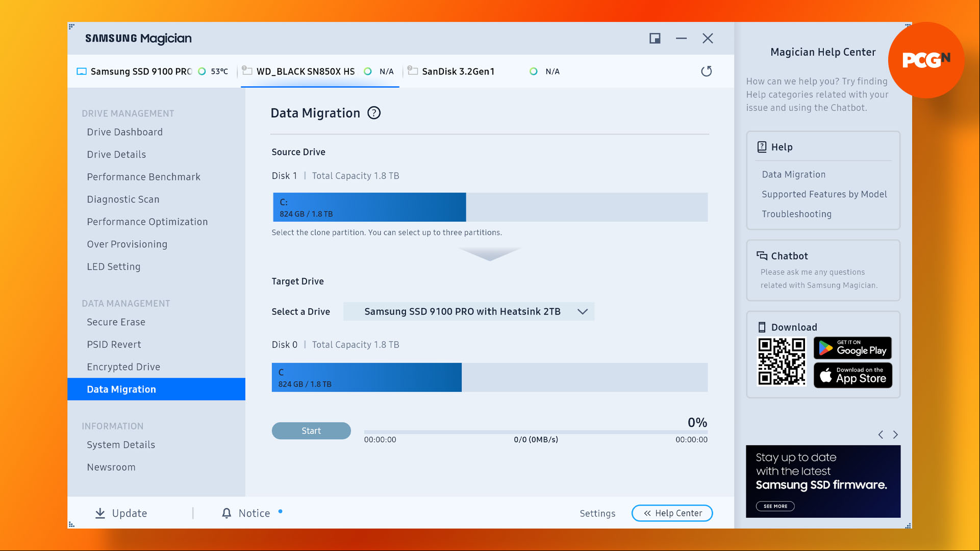Open Download on the App Store badge
980x551 pixels.
[852, 375]
